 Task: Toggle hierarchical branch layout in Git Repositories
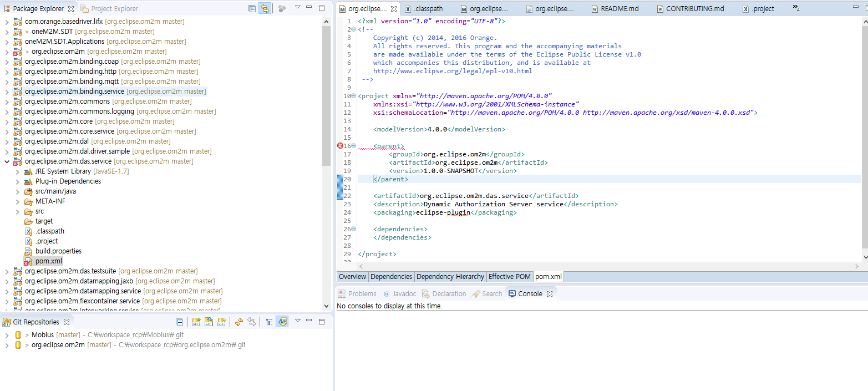click(269, 322)
